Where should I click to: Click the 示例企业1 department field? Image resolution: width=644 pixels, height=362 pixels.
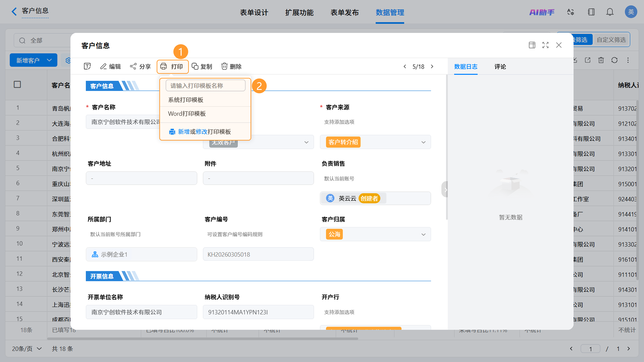(x=141, y=254)
